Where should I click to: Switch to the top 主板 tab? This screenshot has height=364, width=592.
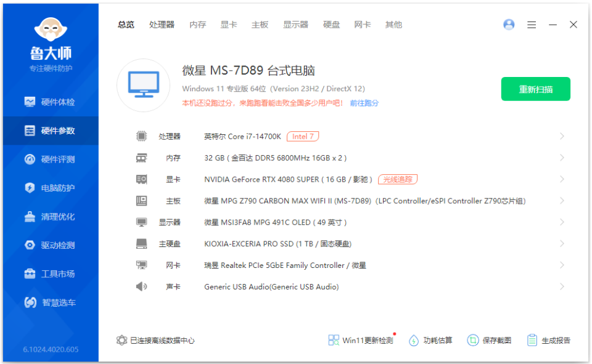point(260,25)
